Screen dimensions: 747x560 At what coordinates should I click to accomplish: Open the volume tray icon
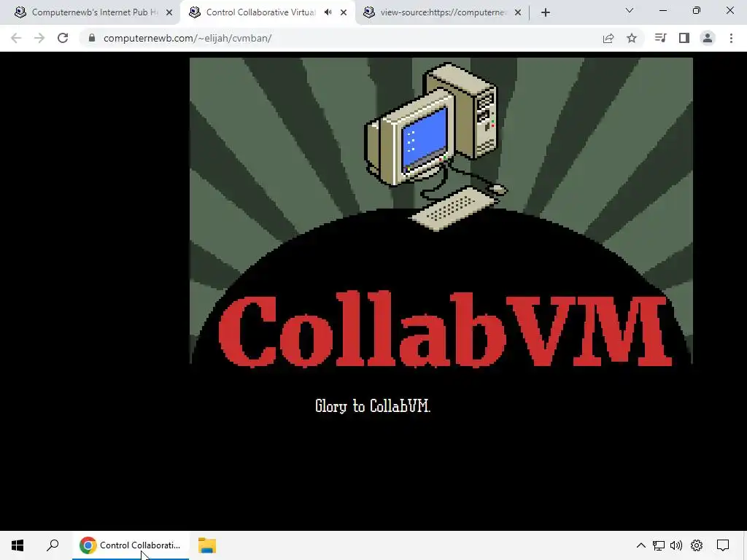(x=676, y=545)
